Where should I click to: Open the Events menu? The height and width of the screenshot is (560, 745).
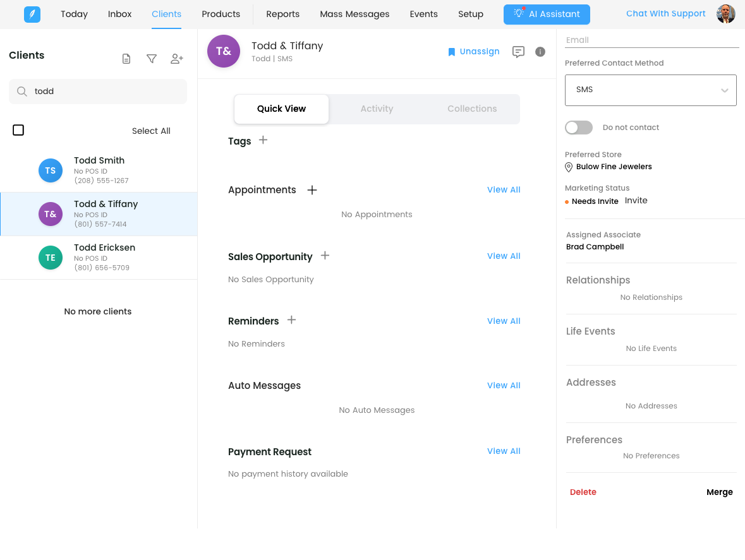[424, 15]
